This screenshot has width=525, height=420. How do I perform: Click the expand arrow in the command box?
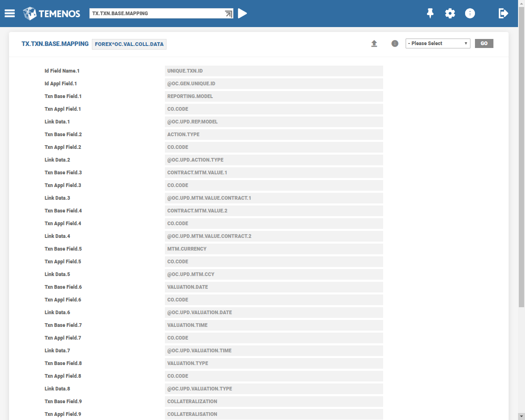[x=229, y=14]
